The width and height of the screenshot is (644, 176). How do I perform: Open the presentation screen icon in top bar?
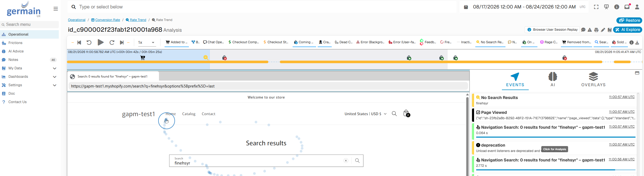click(606, 7)
